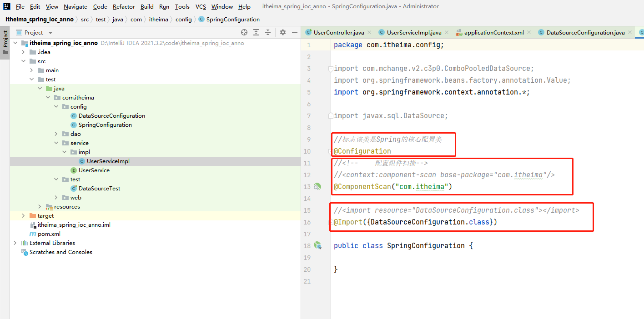Click 'src' in the breadcrumb bar
The height and width of the screenshot is (319, 644).
85,20
